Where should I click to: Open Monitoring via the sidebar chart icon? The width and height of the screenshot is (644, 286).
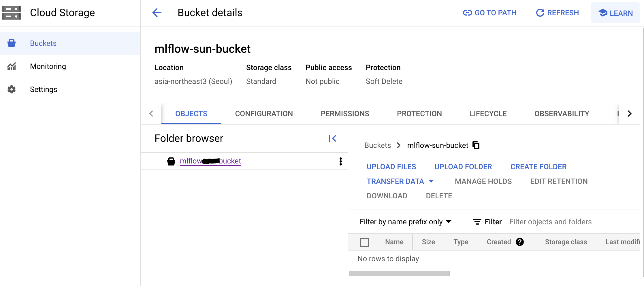(x=12, y=67)
